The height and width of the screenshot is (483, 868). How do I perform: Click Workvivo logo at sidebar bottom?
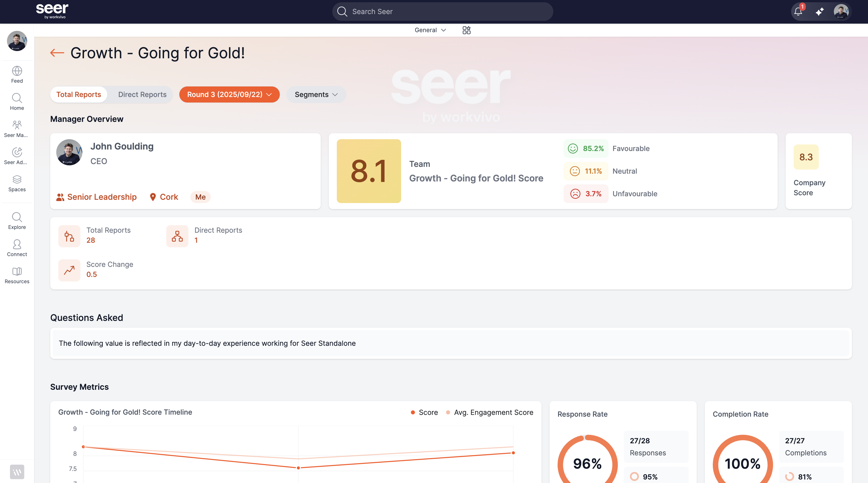(17, 471)
